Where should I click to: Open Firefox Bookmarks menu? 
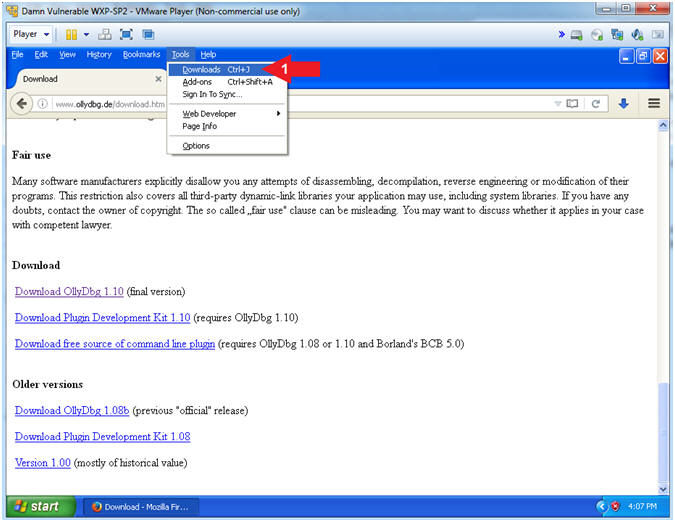tap(141, 55)
